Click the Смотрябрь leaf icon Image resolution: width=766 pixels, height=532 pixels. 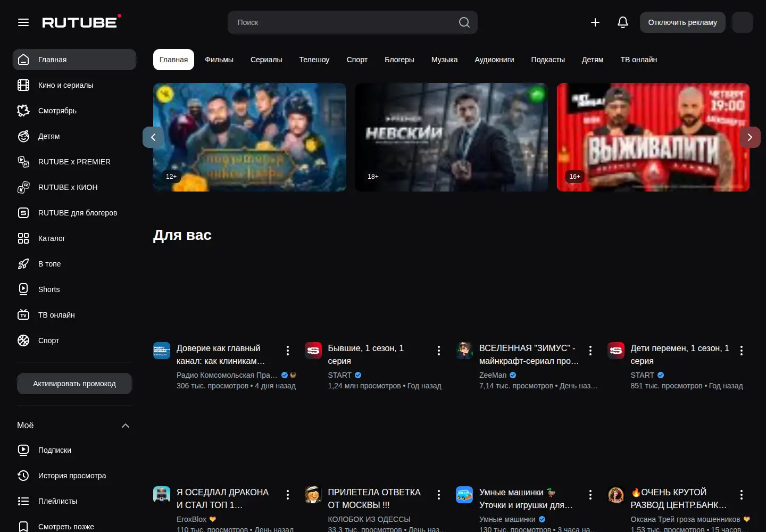click(x=23, y=111)
